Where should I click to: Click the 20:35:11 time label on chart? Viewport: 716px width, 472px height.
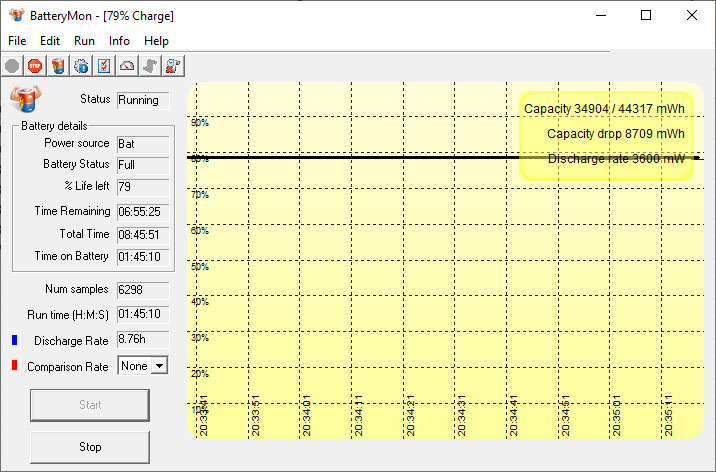(x=669, y=416)
